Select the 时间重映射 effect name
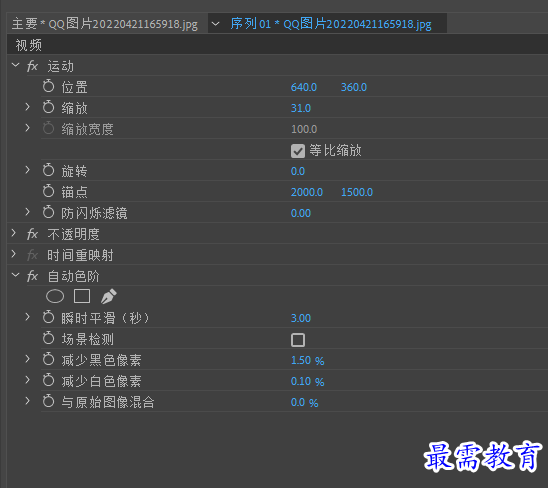 tap(80, 255)
